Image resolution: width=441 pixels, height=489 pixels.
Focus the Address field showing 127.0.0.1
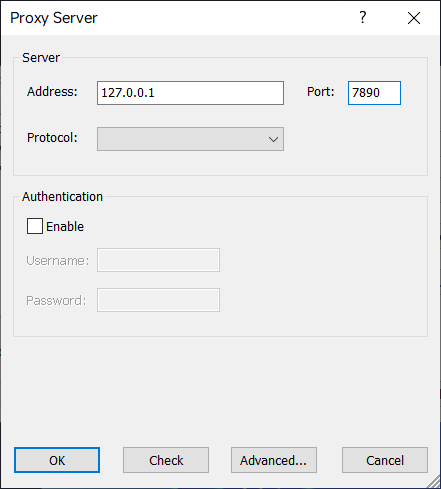pos(190,93)
